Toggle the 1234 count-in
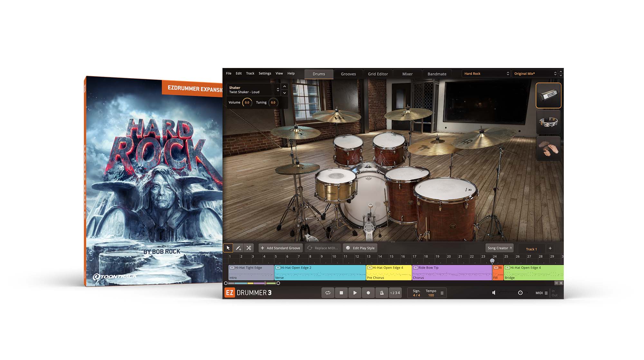The height and width of the screenshot is (360, 644). 395,293
